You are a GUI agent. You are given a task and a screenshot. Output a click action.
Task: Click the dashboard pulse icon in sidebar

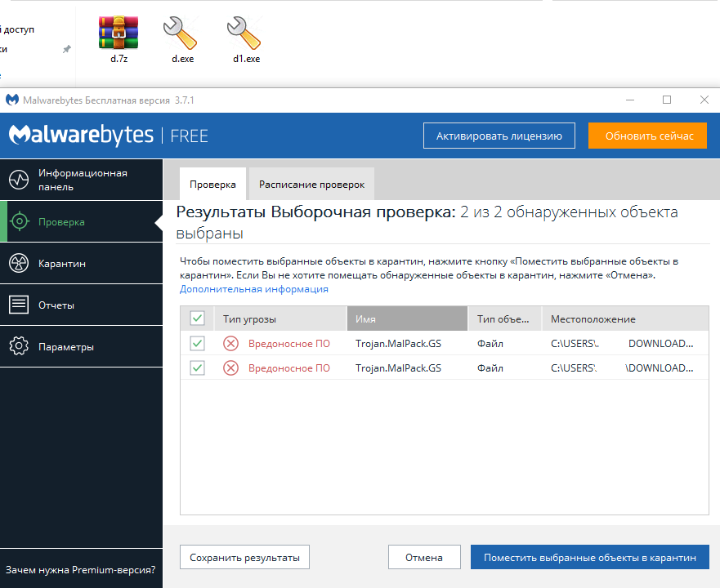pos(19,180)
